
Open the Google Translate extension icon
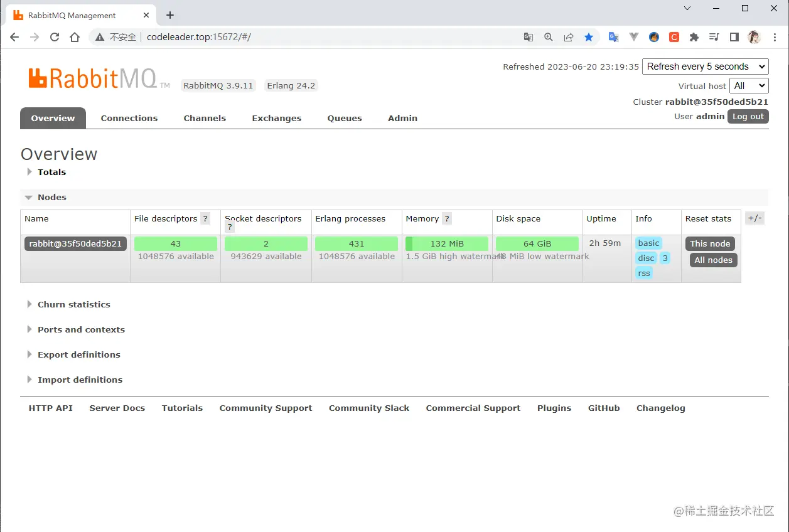pyautogui.click(x=614, y=37)
